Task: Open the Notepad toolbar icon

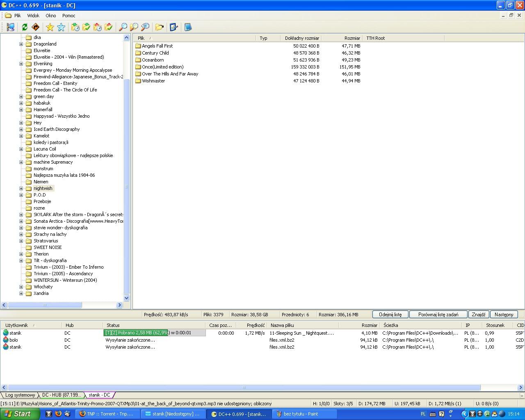Action: 188,27
